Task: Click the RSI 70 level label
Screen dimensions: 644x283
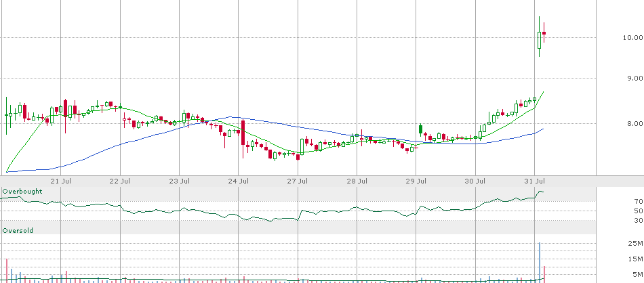Action: [639, 201]
